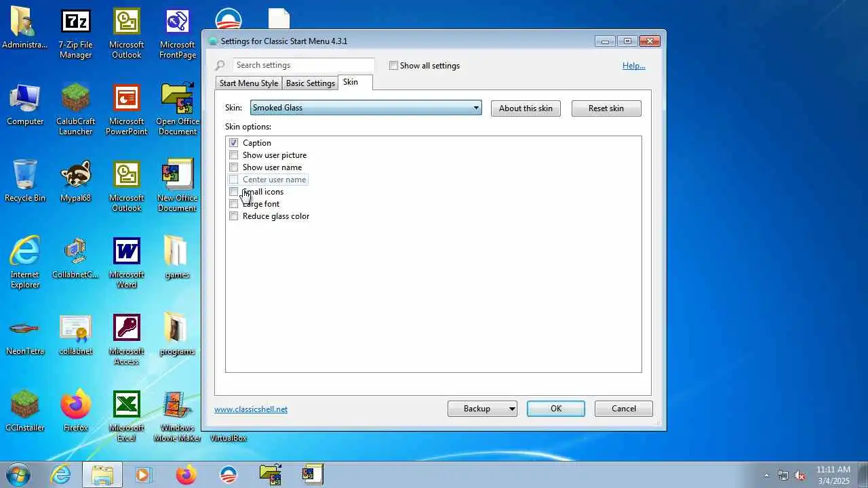Open the Help... link
The width and height of the screenshot is (868, 488).
[634, 66]
